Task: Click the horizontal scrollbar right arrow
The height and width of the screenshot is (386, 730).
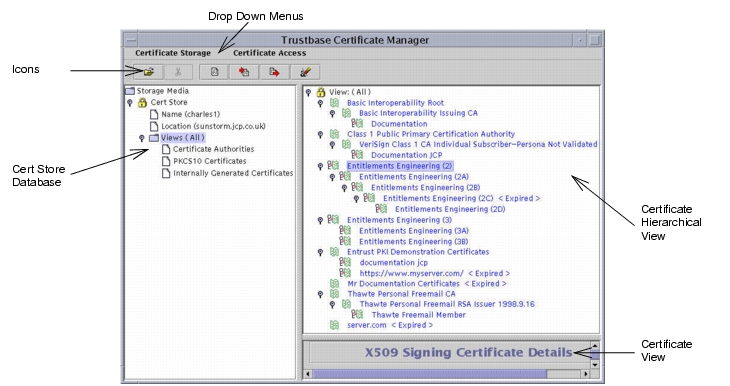Action: coord(585,374)
